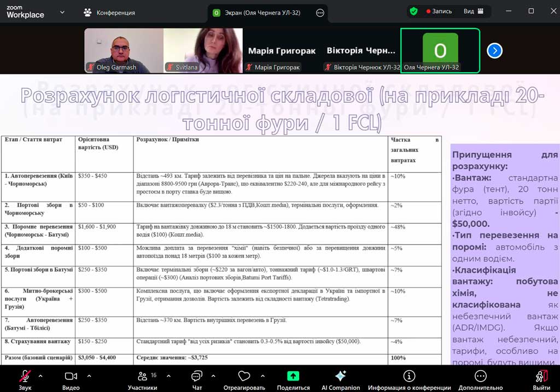Open AI Companion
The width and height of the screenshot is (560, 392).
340,377
